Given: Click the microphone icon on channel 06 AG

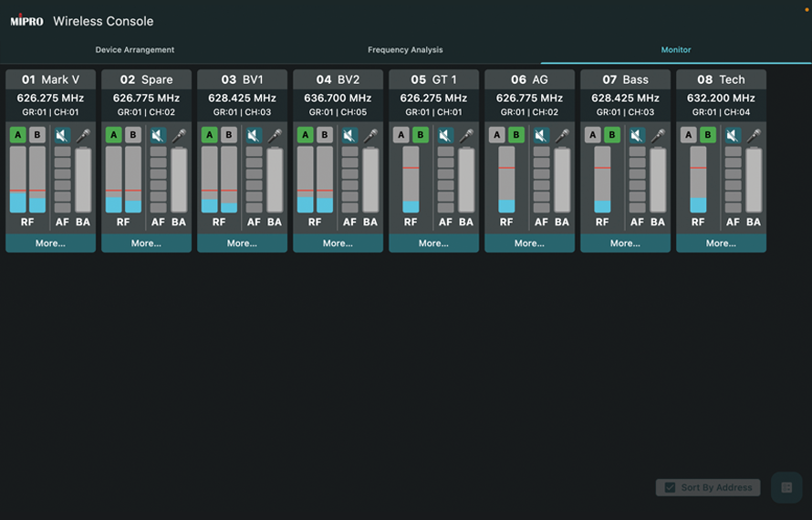Looking at the screenshot, I should 562,135.
